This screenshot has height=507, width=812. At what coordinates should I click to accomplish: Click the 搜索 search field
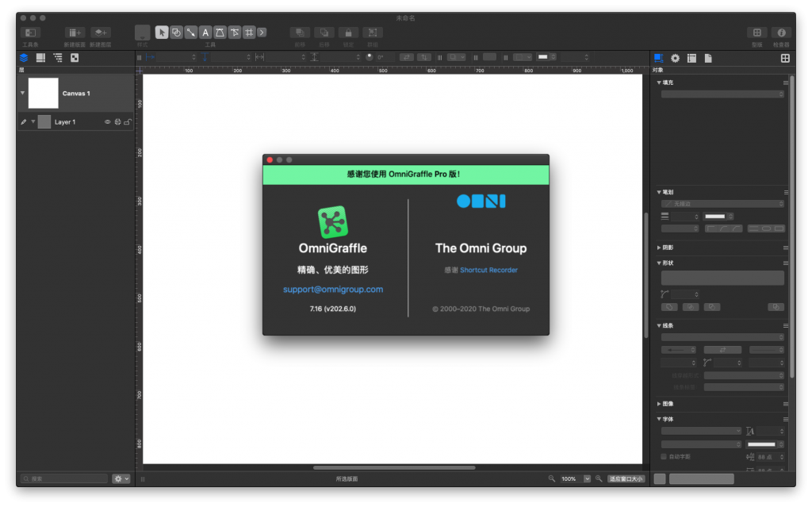click(64, 479)
